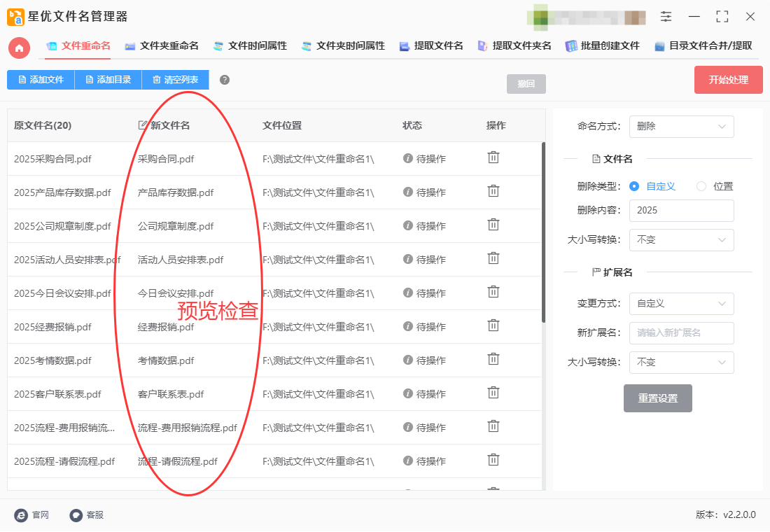Viewport: 770px width, 532px height.
Task: Delete the row 2025产品库存数据.pdf with the trash icon
Action: pos(493,191)
